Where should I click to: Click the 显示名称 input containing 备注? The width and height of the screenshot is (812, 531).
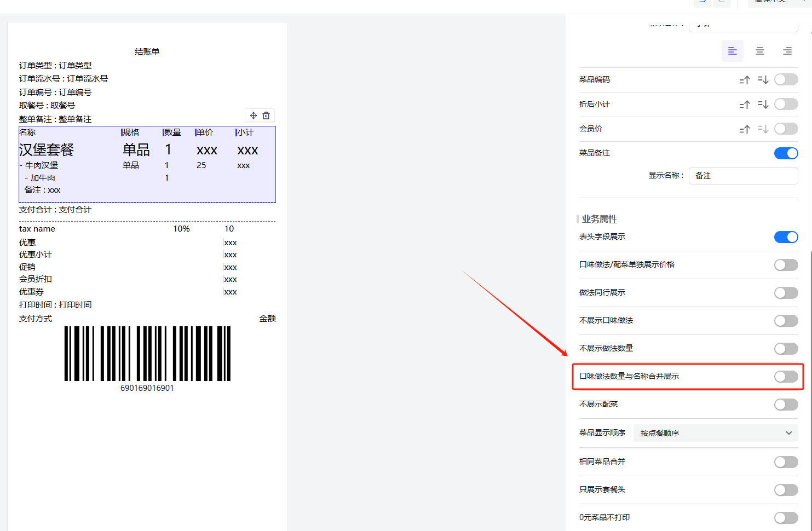click(x=743, y=176)
